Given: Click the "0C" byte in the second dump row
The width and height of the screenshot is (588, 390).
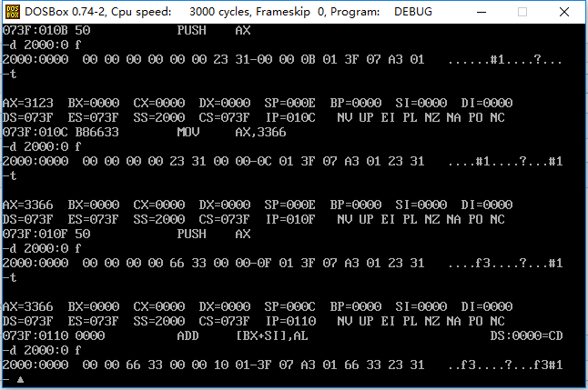Looking at the screenshot, I should pos(264,161).
